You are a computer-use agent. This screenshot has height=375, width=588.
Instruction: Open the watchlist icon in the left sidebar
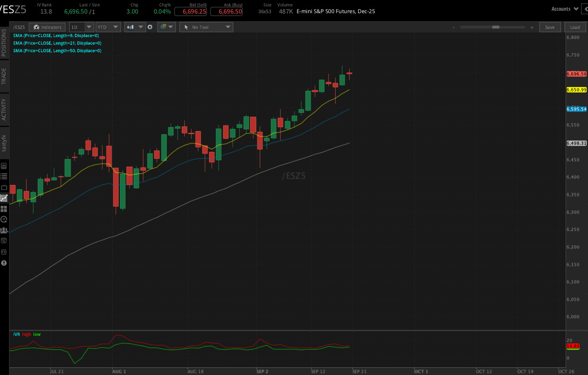point(4,176)
